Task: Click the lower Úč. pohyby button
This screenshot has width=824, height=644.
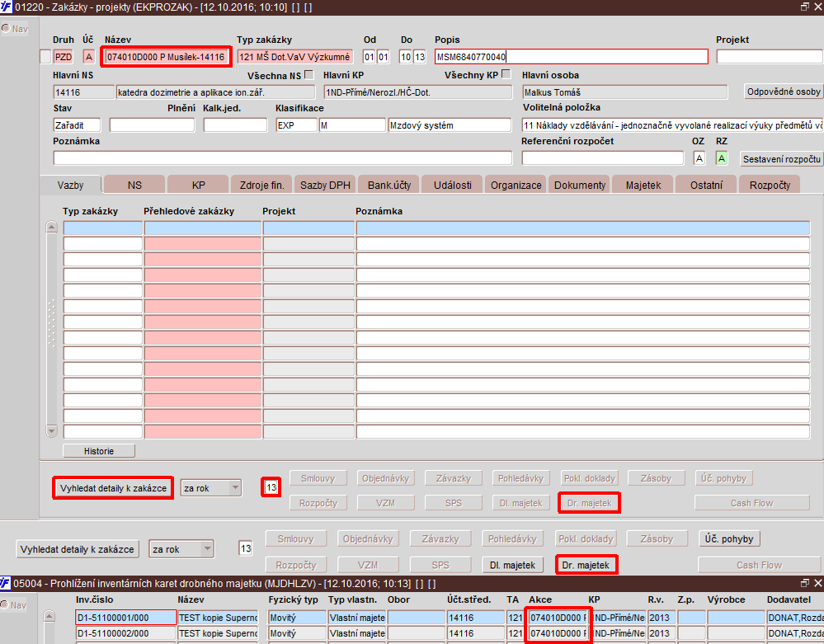Action: [x=729, y=539]
